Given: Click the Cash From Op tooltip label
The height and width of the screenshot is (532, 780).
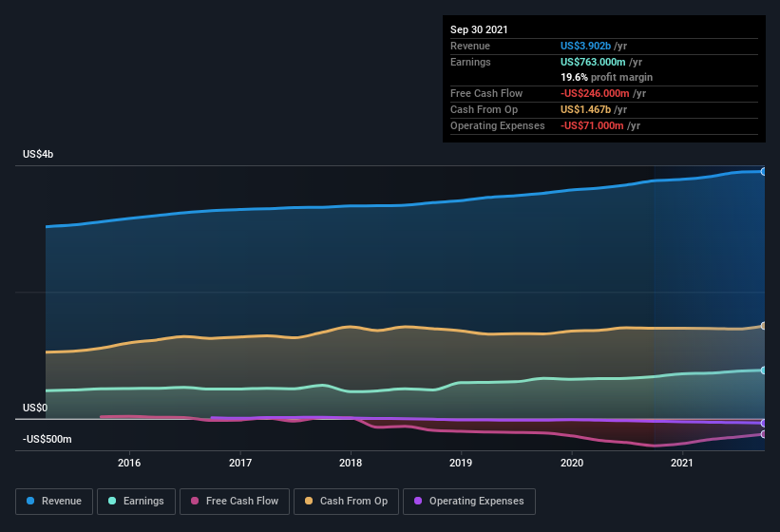Looking at the screenshot, I should pos(484,109).
